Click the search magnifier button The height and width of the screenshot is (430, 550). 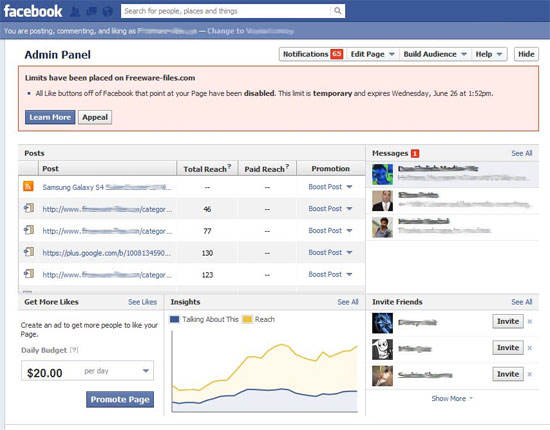point(337,11)
